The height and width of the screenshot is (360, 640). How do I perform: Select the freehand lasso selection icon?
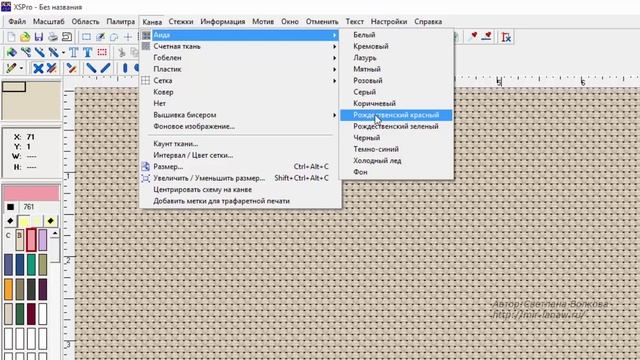tap(114, 37)
